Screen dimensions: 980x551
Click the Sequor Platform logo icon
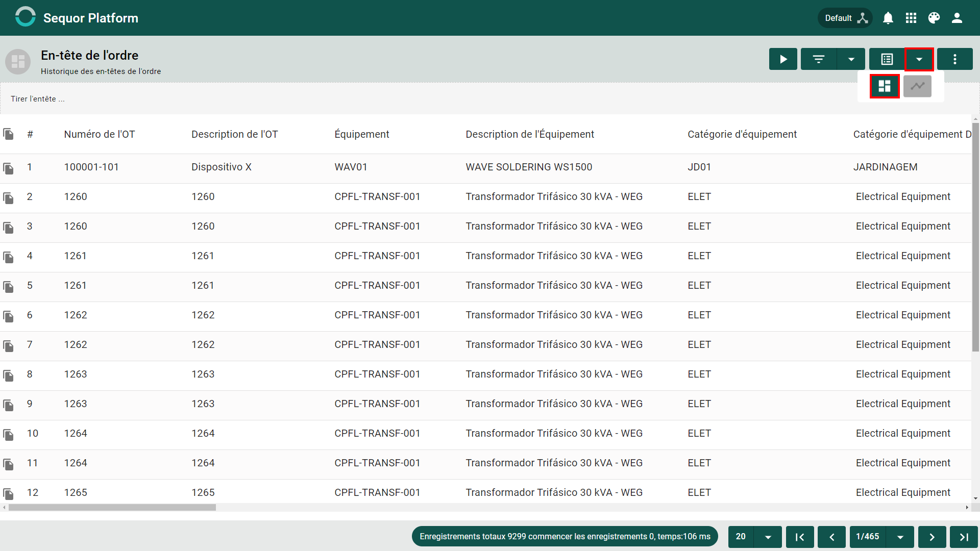click(x=25, y=17)
